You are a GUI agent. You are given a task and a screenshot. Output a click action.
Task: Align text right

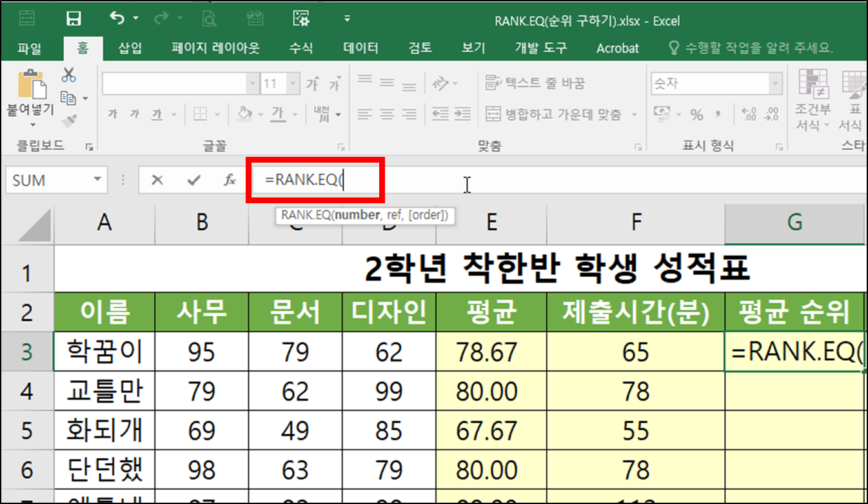[409, 114]
